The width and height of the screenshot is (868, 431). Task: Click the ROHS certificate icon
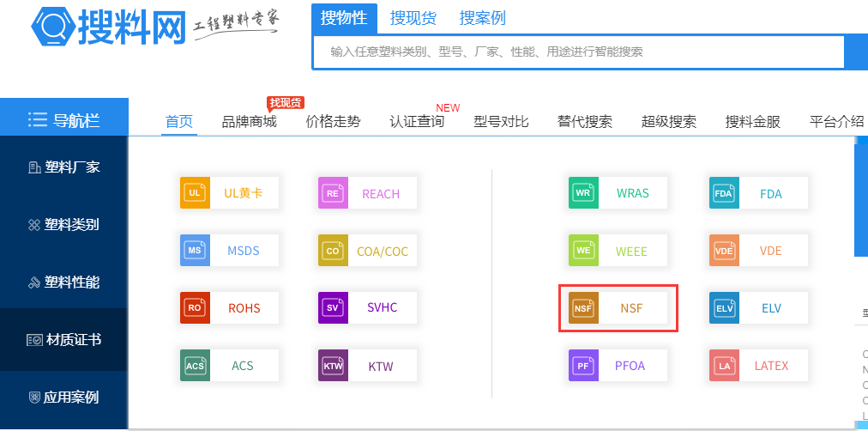click(195, 307)
